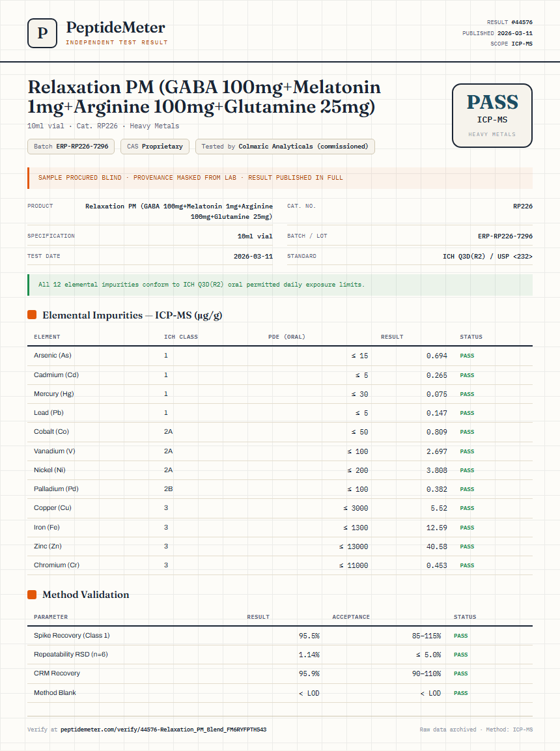The height and width of the screenshot is (751, 560).
Task: Click the sample procured blind notice banner
Action: tap(280, 178)
